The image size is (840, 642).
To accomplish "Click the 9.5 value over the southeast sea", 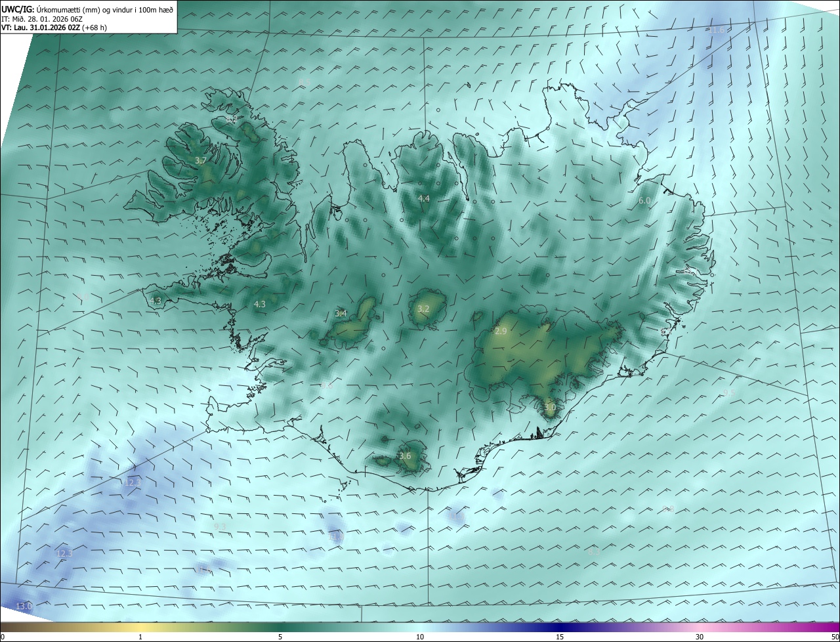I will (x=728, y=393).
